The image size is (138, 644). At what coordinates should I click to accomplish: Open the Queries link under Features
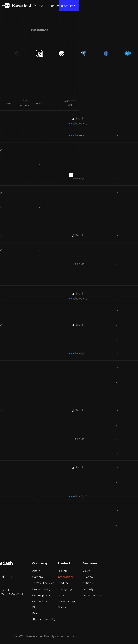[x=87, y=577]
